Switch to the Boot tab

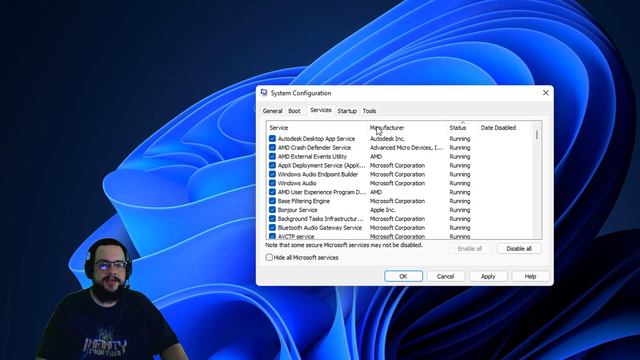(294, 111)
